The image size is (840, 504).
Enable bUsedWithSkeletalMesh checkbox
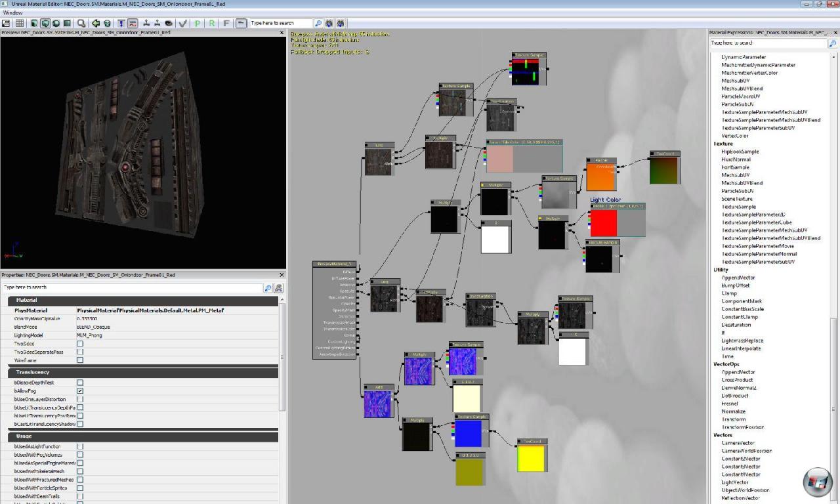pyautogui.click(x=80, y=471)
